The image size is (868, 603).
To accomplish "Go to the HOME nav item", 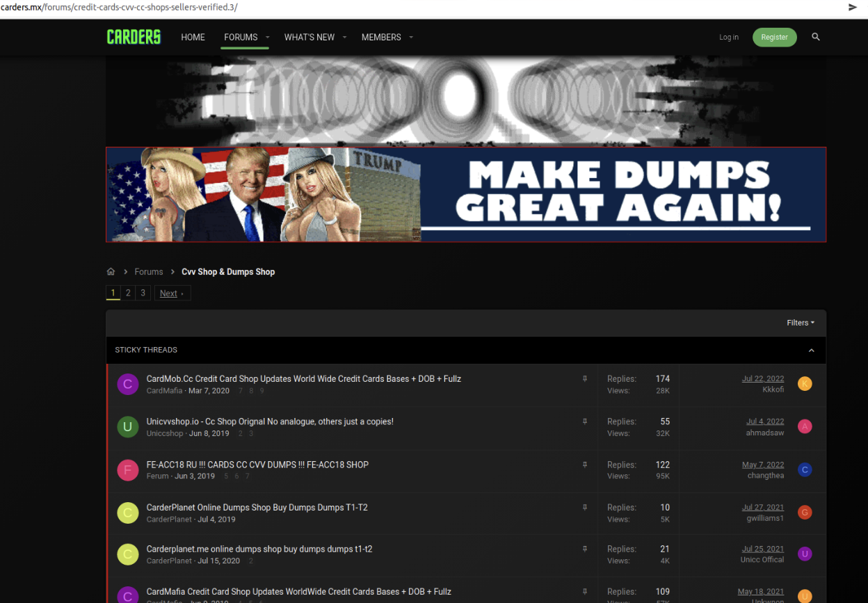I will (193, 37).
